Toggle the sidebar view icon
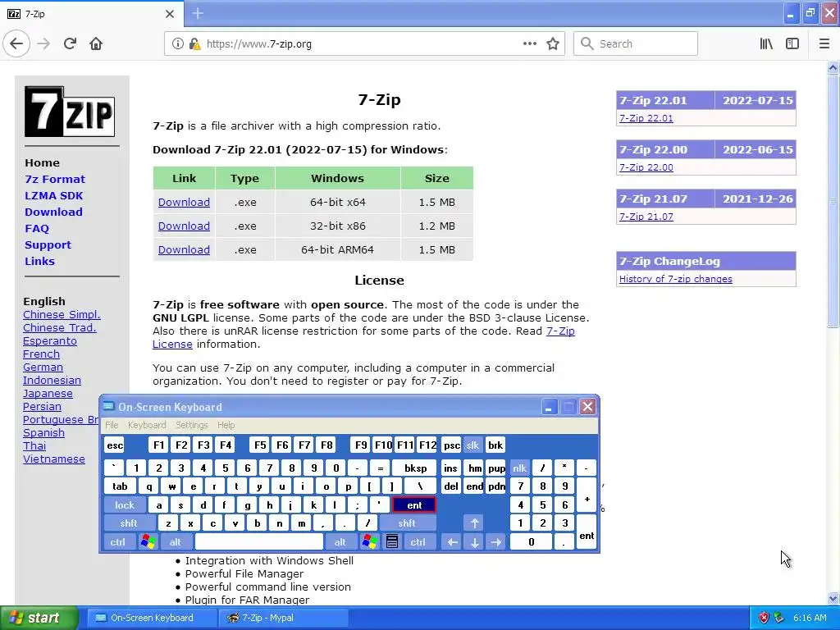840x630 pixels. pos(792,44)
